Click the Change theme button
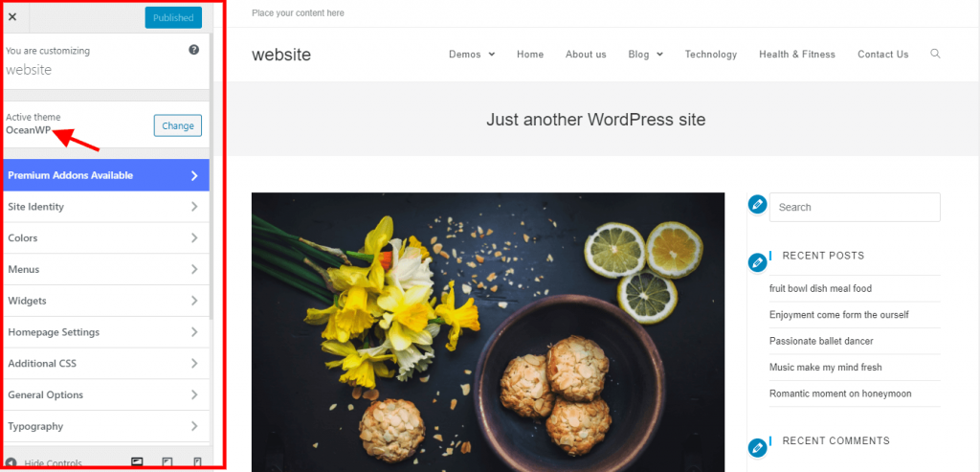 (178, 125)
